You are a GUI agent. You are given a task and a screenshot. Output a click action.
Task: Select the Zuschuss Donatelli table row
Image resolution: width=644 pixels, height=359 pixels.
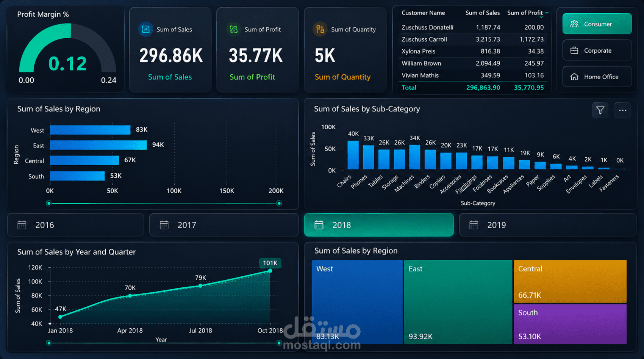(x=472, y=27)
